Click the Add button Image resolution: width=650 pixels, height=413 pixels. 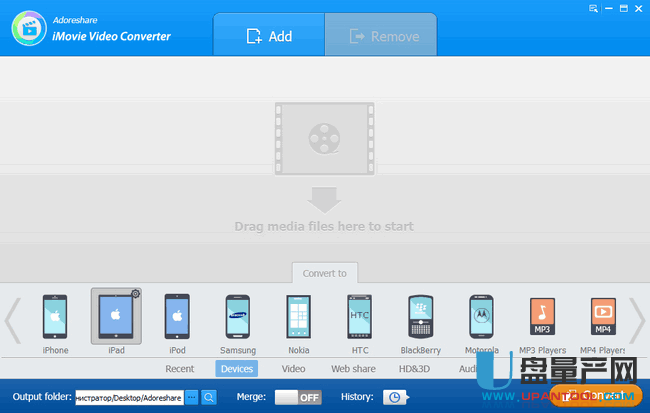269,36
